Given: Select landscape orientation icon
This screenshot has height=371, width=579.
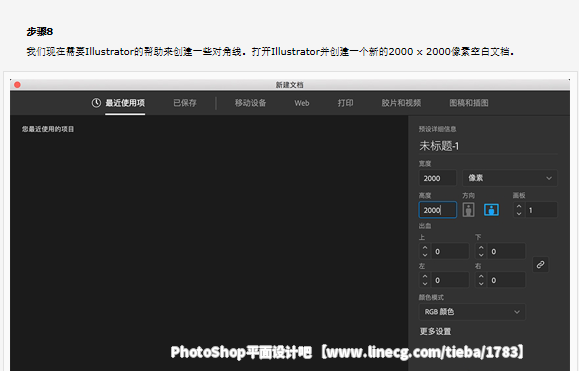Looking at the screenshot, I should 491,210.
